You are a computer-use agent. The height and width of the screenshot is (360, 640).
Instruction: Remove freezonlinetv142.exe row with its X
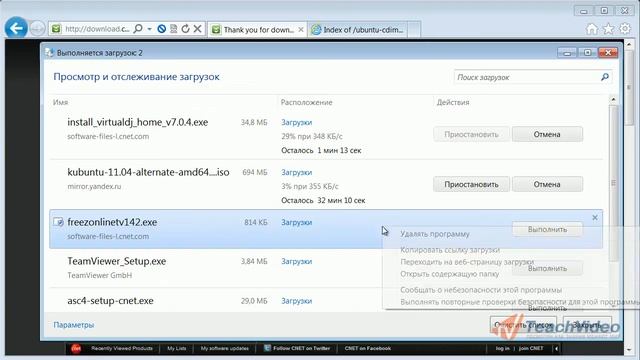tap(595, 218)
